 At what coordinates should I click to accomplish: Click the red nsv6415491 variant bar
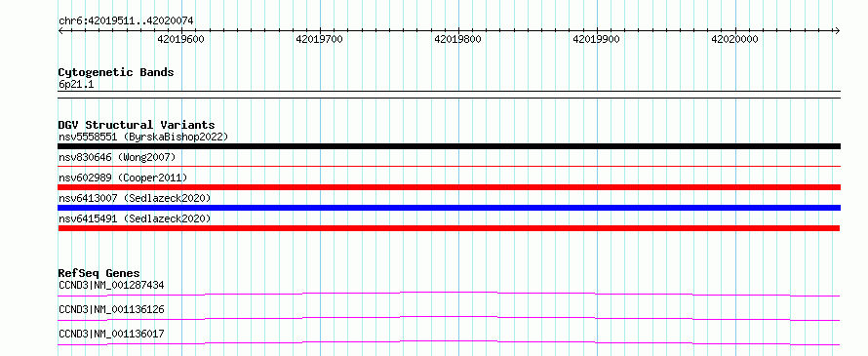tap(449, 228)
